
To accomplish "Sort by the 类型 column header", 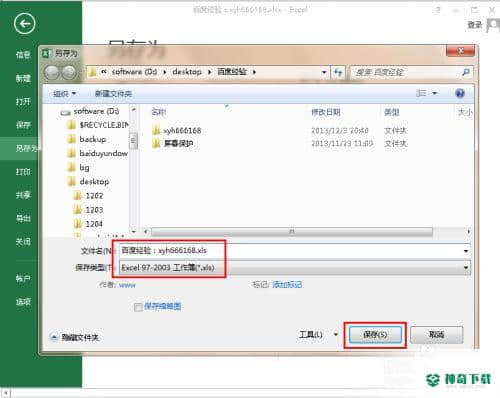I will pyautogui.click(x=391, y=112).
